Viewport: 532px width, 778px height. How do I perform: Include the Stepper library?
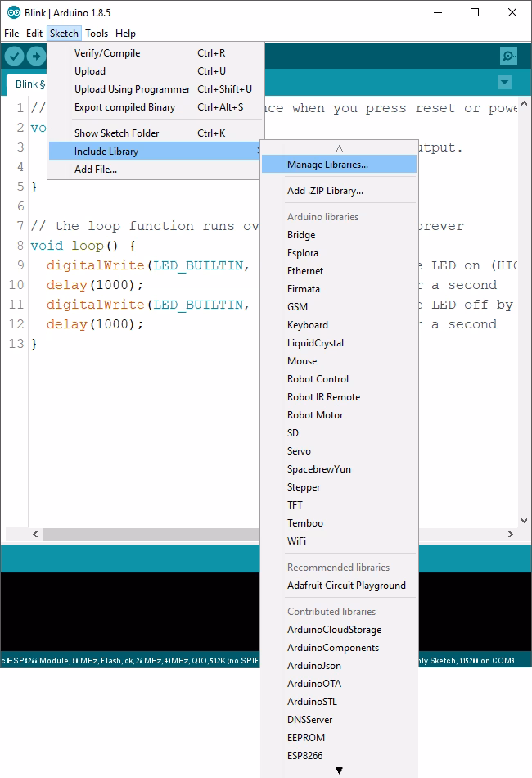tap(339, 487)
